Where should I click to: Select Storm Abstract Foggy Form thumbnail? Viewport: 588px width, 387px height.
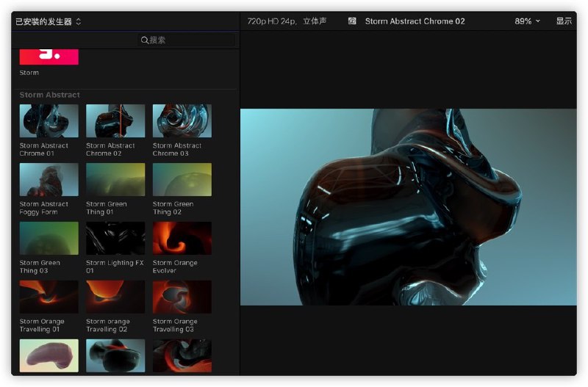[49, 180]
